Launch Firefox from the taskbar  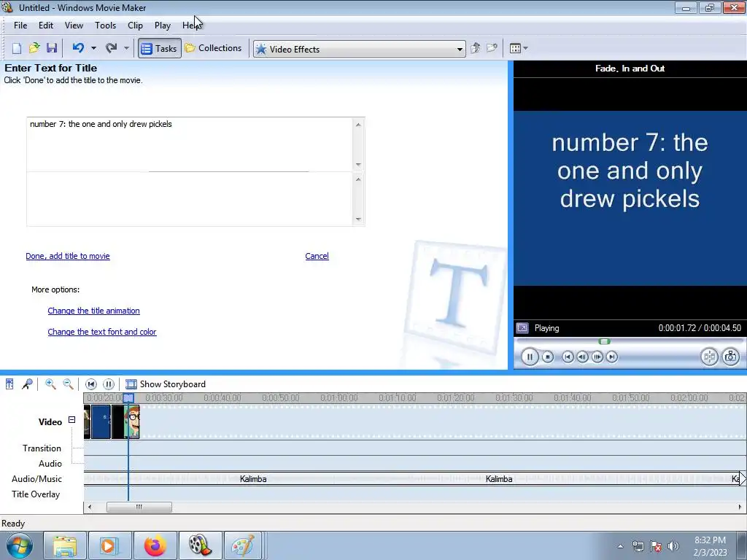click(x=155, y=545)
